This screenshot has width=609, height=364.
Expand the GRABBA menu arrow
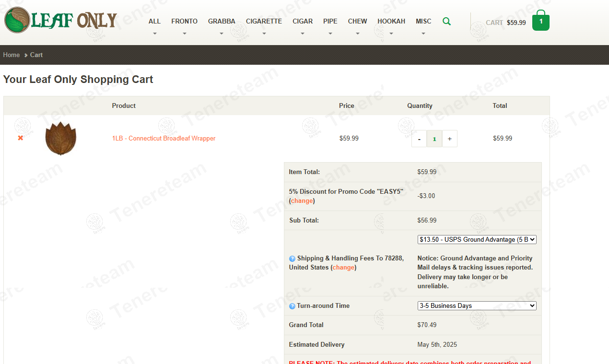(x=222, y=34)
